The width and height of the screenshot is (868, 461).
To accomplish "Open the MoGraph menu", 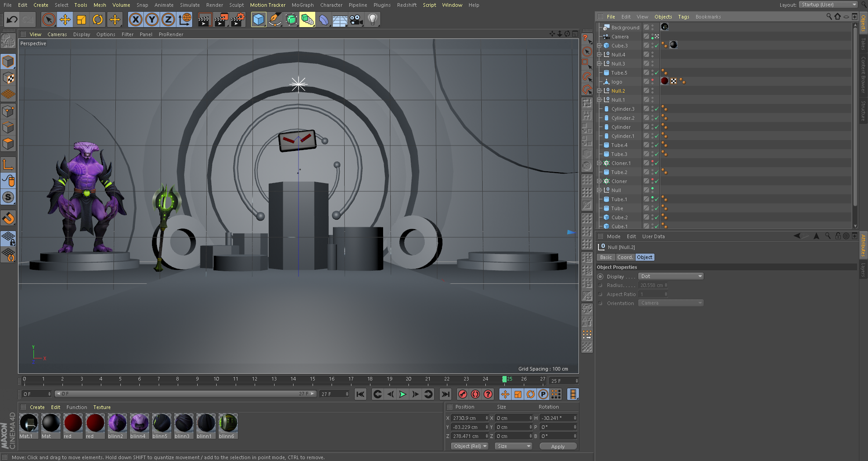I will [303, 5].
